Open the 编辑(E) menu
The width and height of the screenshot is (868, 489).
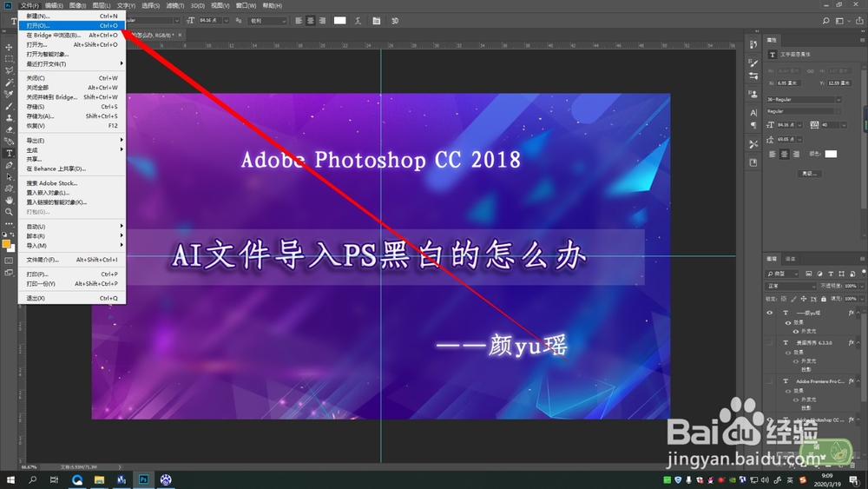(54, 5)
